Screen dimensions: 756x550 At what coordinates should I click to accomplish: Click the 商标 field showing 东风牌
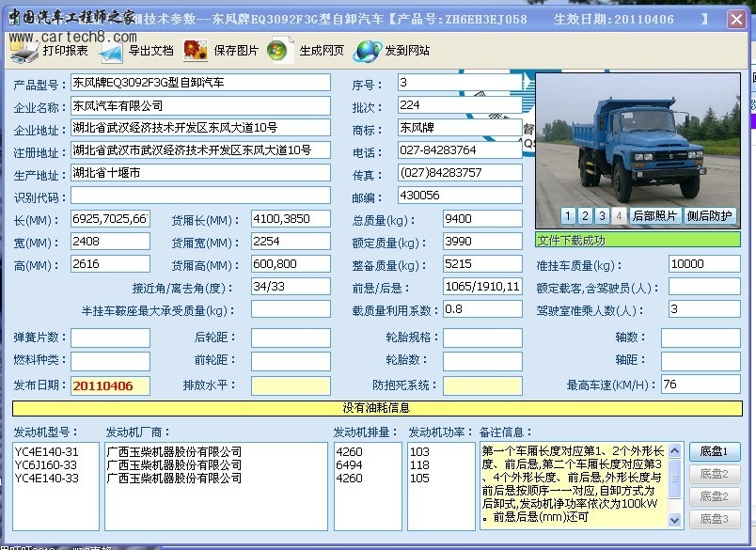click(460, 128)
